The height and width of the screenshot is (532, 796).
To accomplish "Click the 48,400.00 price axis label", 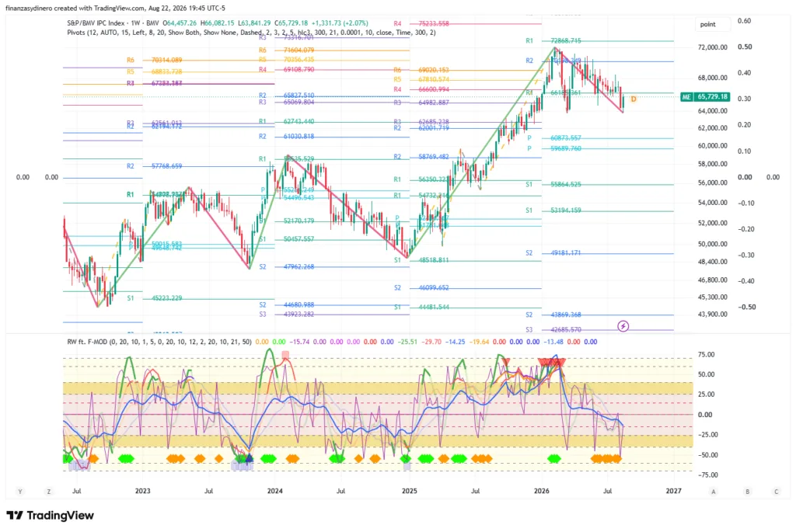I will pyautogui.click(x=713, y=262).
